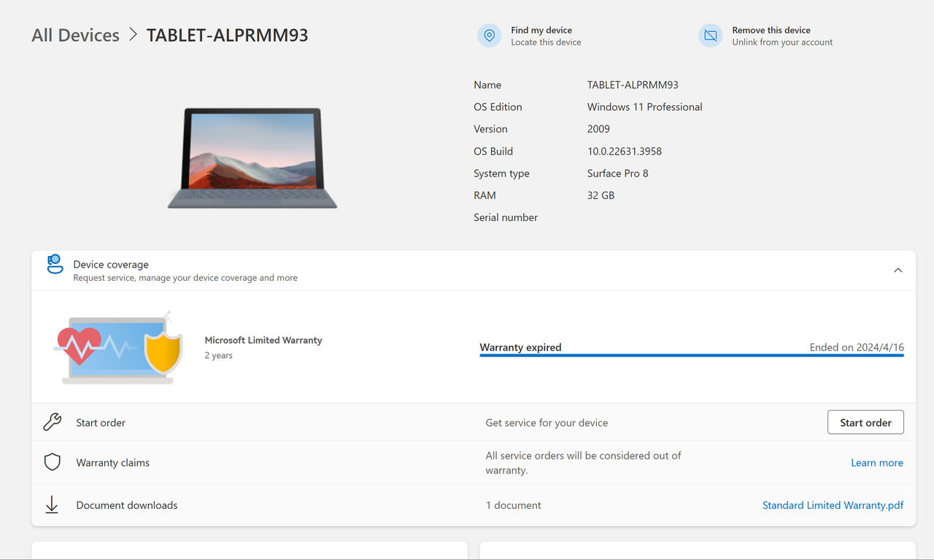Click the Device coverage heading text
Image resolution: width=934 pixels, height=560 pixels.
coord(111,265)
